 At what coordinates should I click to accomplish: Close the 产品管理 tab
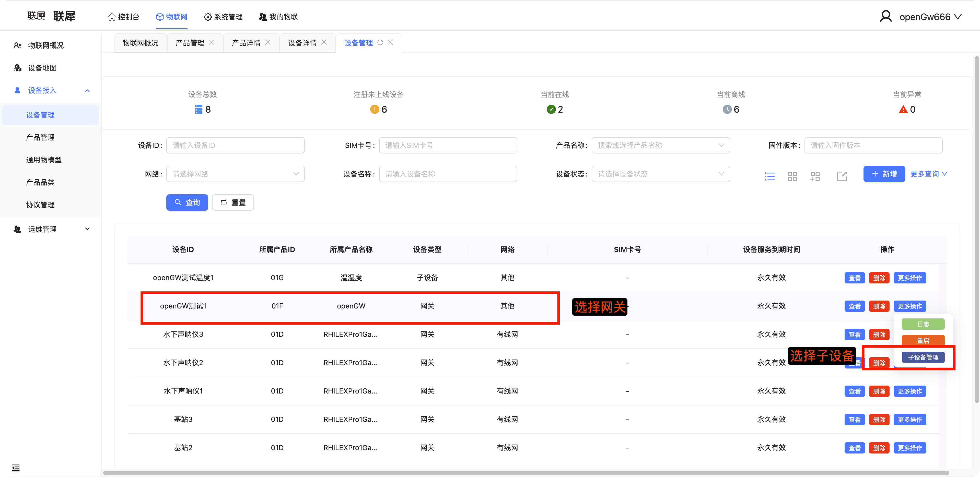pos(212,42)
